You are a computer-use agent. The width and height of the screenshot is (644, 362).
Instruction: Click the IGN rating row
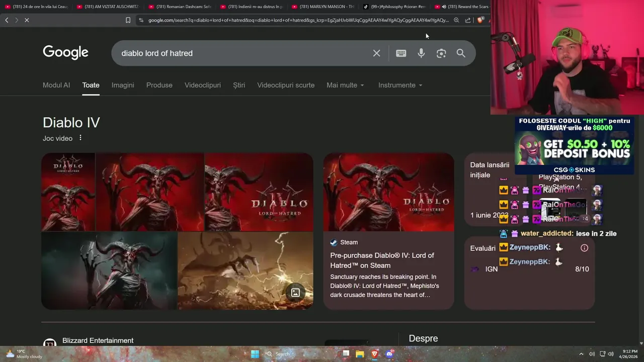529,269
